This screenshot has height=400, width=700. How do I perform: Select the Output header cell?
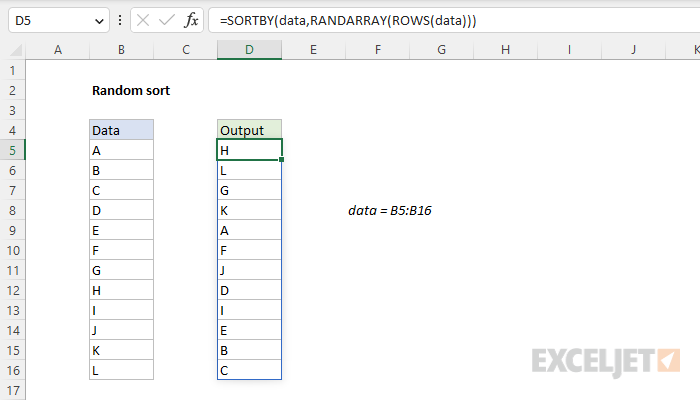pos(249,130)
